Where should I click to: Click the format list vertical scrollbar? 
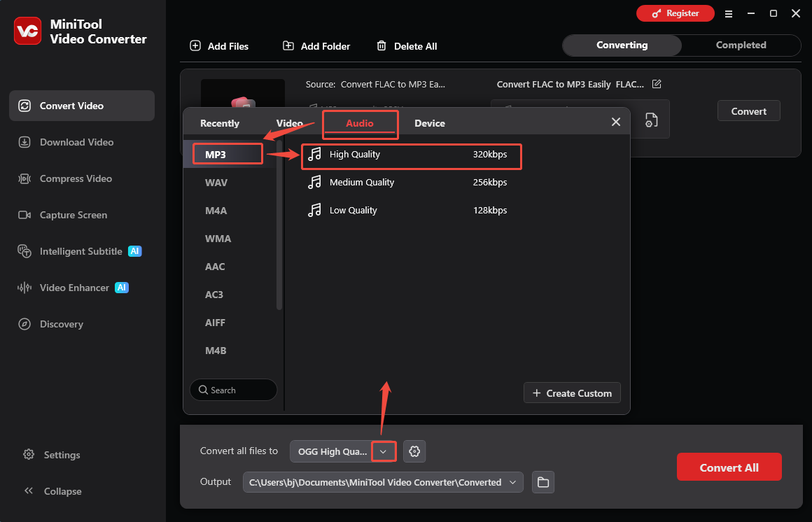click(x=279, y=225)
